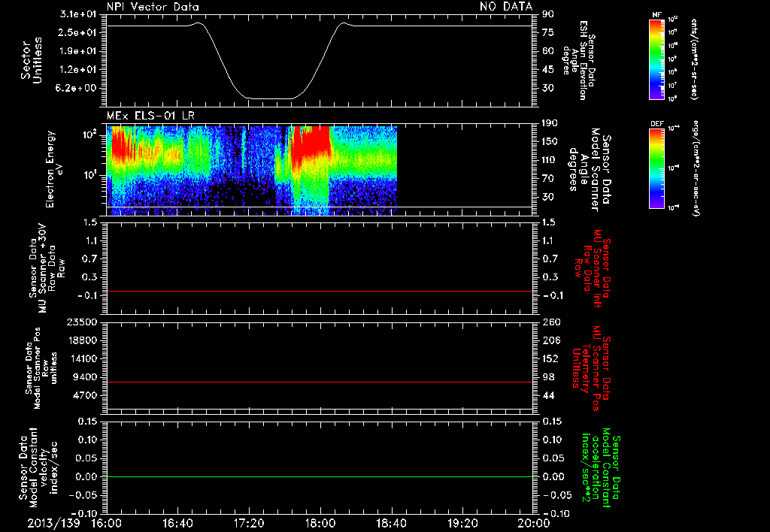Click the 10² electron energy tick label
This screenshot has width=770, height=532.
click(89, 135)
